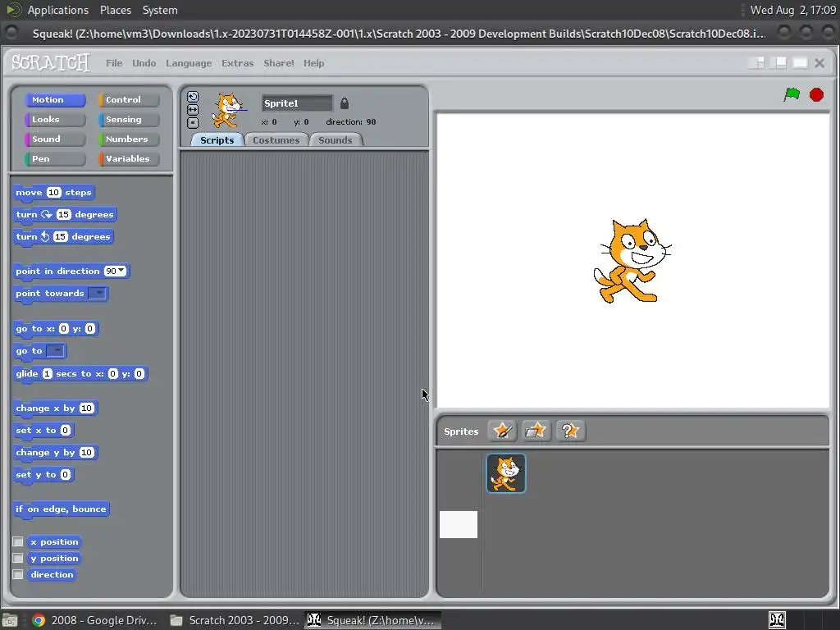Select the Looks block category

(x=55, y=120)
